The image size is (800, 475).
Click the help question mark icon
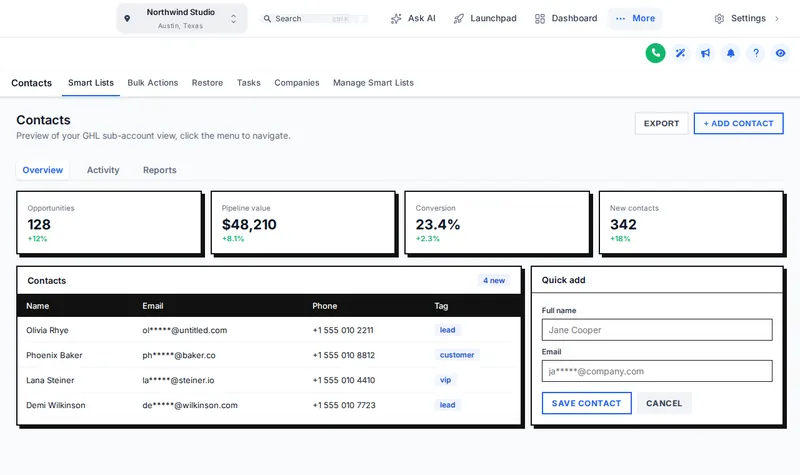pos(756,53)
